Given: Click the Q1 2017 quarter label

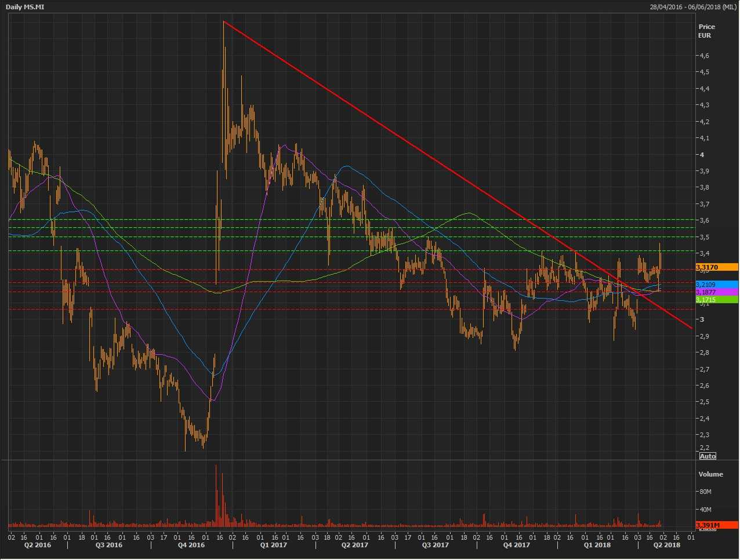Looking at the screenshot, I should [x=273, y=545].
